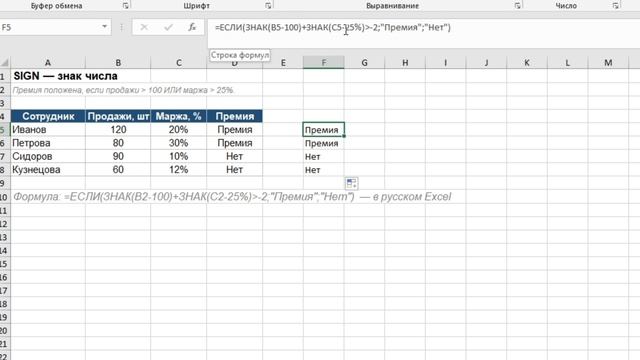640x360 pixels.
Task: Select column G header
Action: coord(364,62)
